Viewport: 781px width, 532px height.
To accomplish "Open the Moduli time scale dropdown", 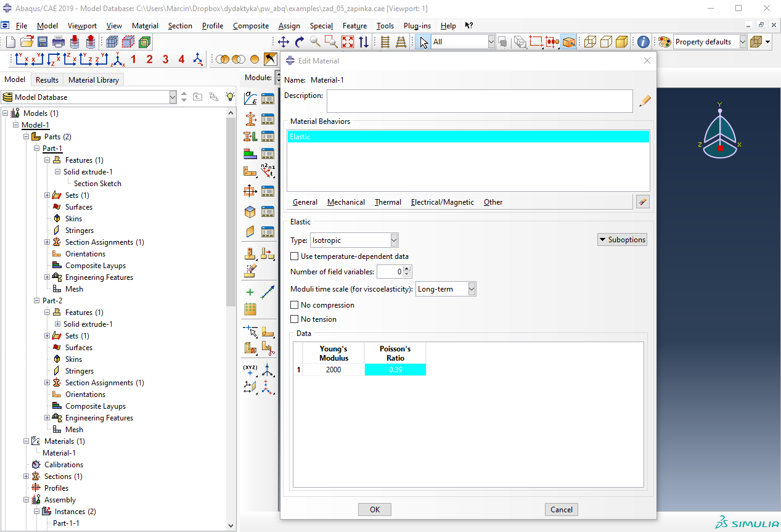I will (446, 289).
